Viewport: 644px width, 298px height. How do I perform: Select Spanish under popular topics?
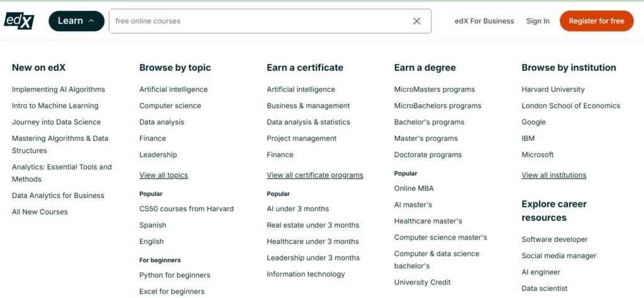[x=153, y=225]
